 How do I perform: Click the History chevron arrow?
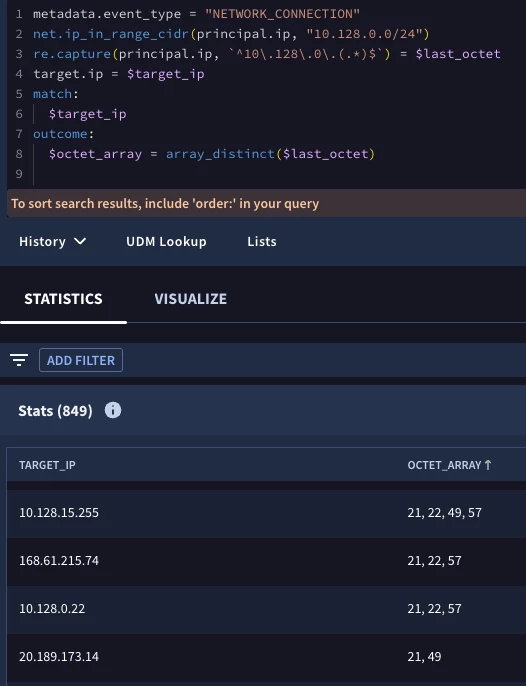pos(80,241)
